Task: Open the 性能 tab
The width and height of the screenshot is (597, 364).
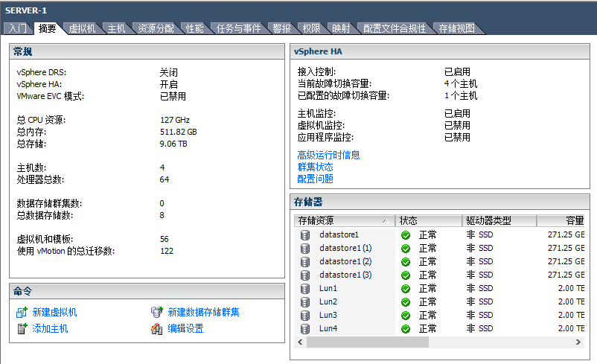Action: pyautogui.click(x=194, y=28)
